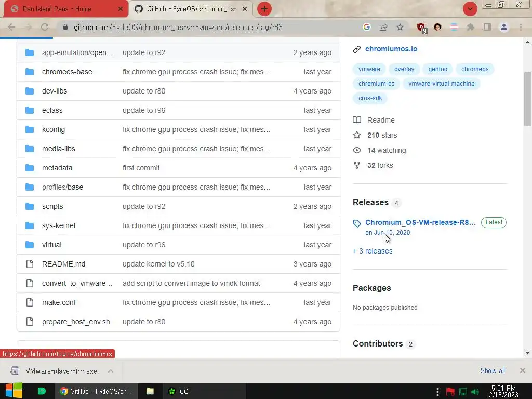Click Show all downloads
The image size is (532, 399).
click(x=493, y=370)
